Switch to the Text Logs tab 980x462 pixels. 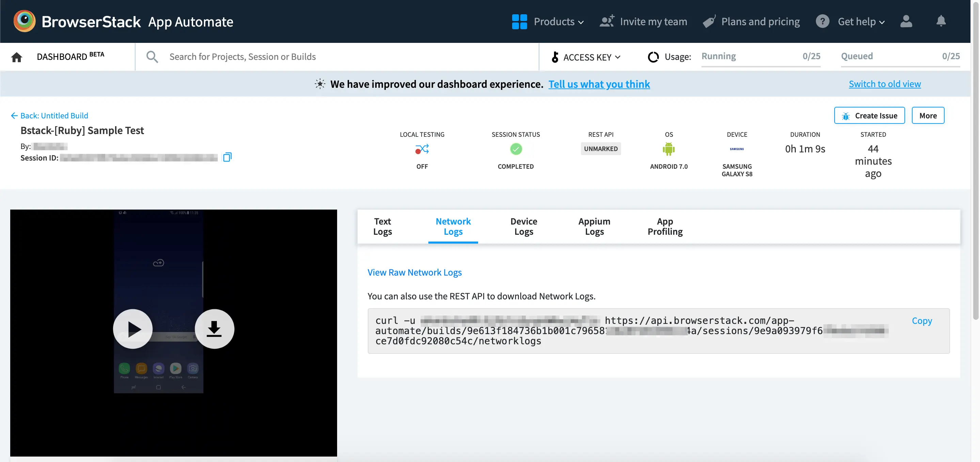tap(382, 226)
